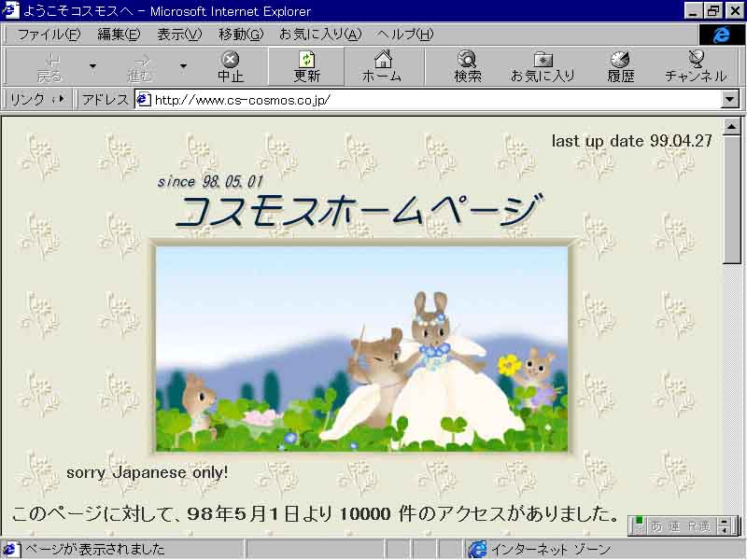
Task: Click the ページが表示されました status text
Action: 94,549
